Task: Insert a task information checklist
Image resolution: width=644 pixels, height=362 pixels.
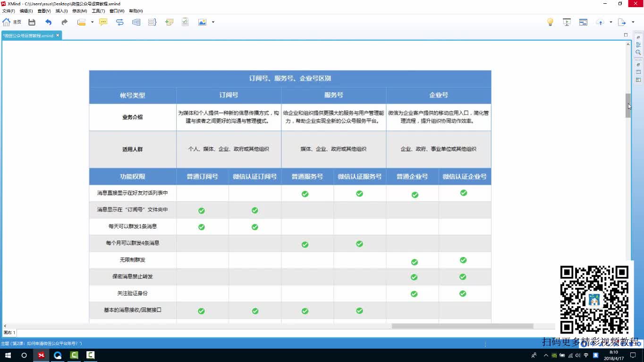Action: pyautogui.click(x=185, y=22)
